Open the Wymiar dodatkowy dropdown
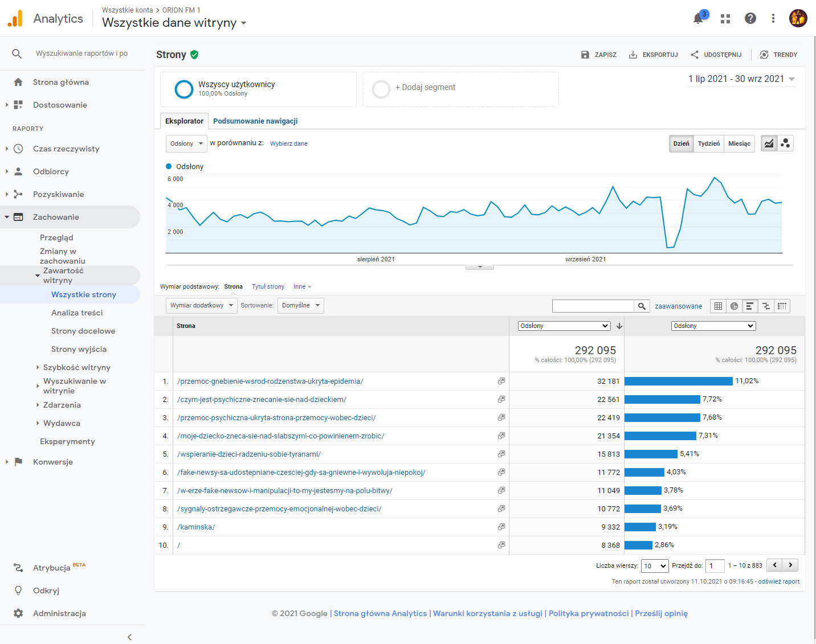The width and height of the screenshot is (816, 644). click(202, 306)
